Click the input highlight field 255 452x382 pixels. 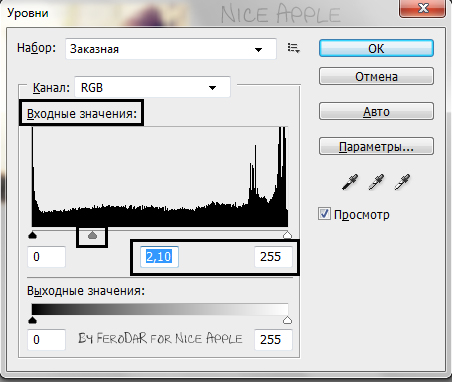point(273,256)
